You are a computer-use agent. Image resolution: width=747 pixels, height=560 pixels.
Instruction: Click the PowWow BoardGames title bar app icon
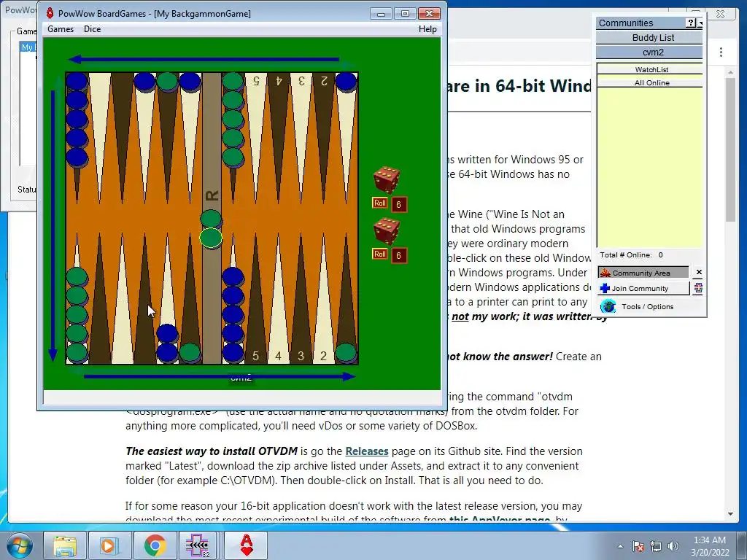(x=50, y=13)
